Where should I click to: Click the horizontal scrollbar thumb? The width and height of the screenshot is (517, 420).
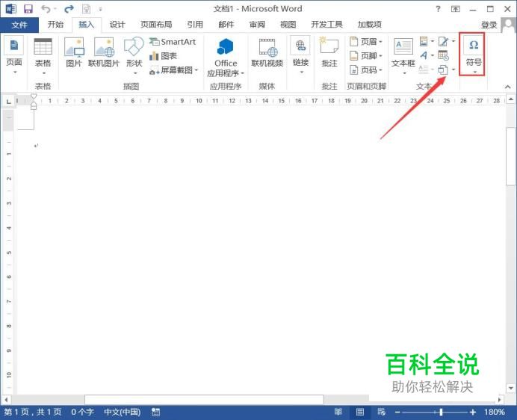pyautogui.click(x=204, y=400)
